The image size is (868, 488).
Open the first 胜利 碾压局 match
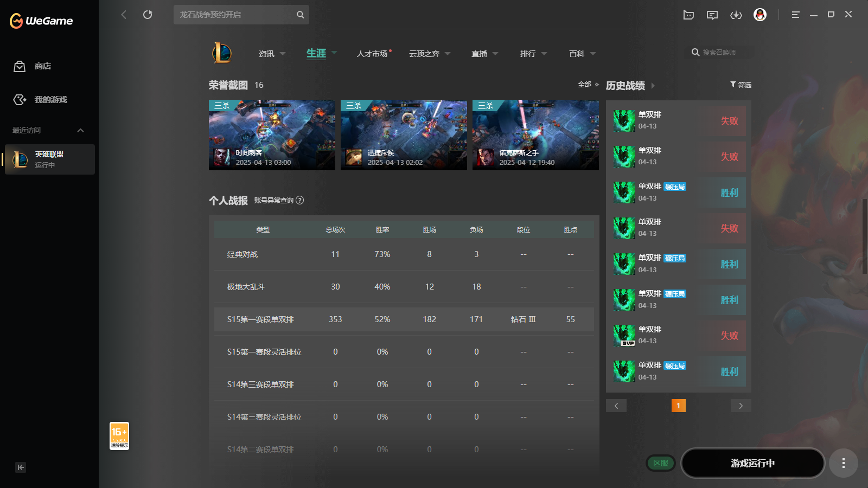(678, 192)
